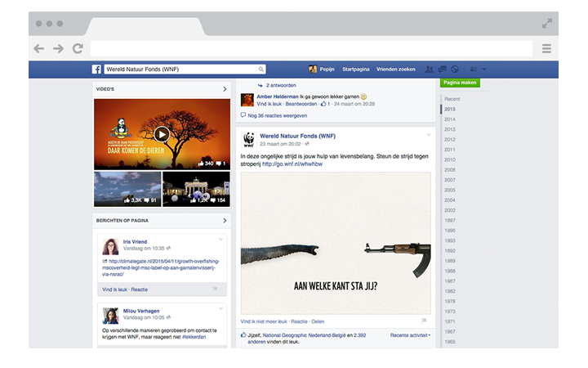Open messages icon in top bar
This screenshot has width=588, height=368.
click(443, 69)
